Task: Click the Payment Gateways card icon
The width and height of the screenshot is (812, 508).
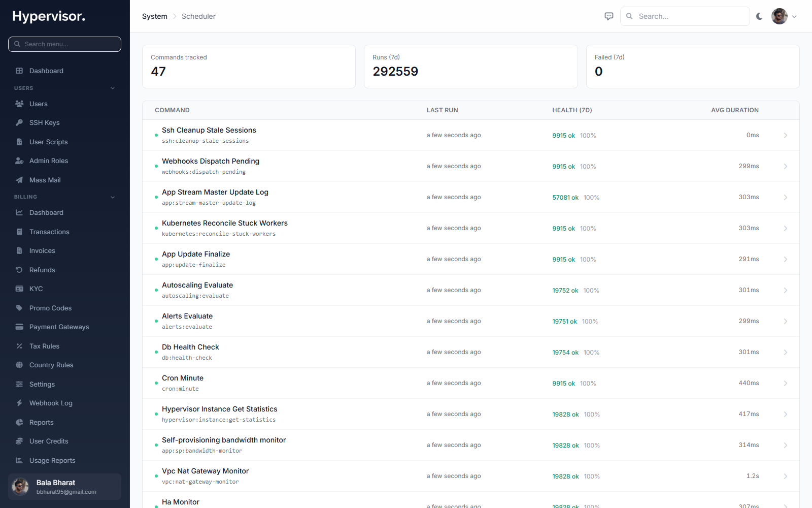Action: tap(19, 327)
